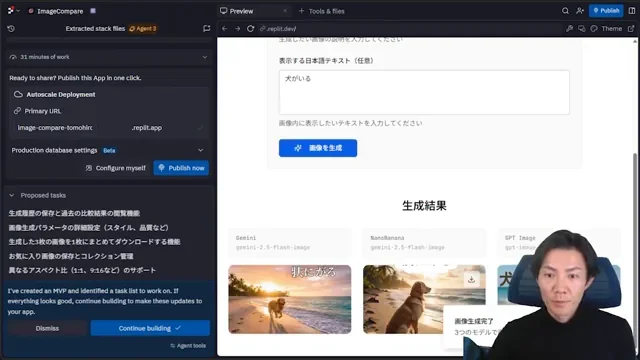Click the blue 画像を生成 button

(318, 148)
